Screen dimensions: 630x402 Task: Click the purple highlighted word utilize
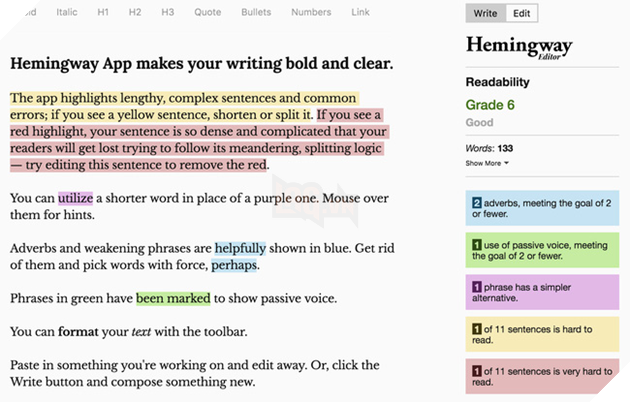click(76, 198)
